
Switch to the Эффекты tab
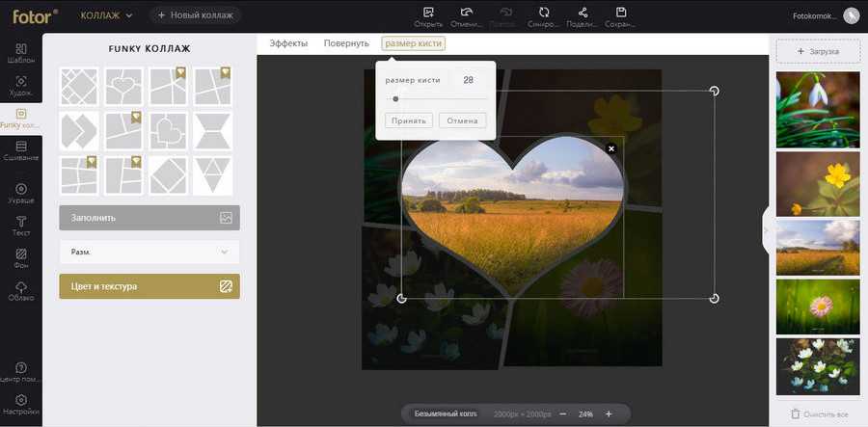(288, 43)
